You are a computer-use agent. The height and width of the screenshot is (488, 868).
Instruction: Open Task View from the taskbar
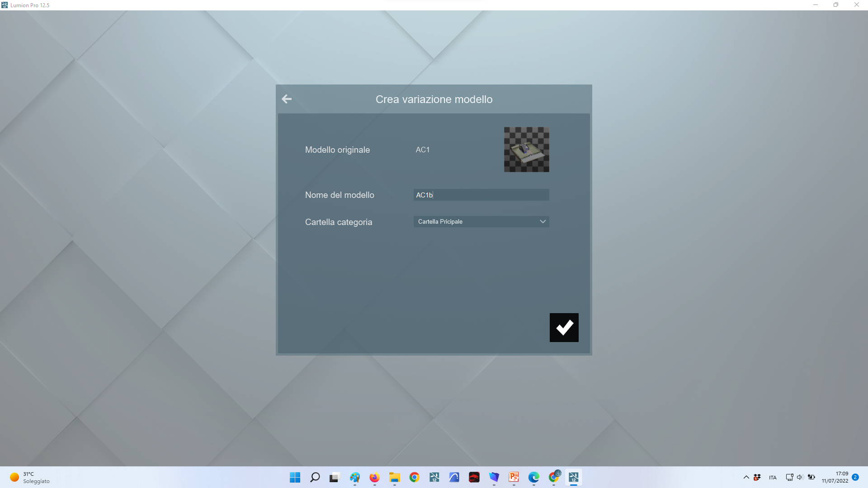335,477
